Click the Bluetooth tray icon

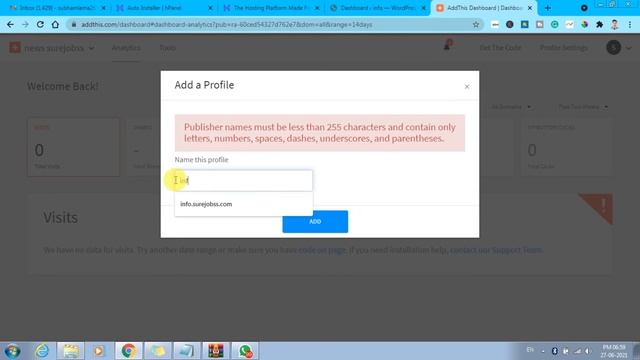(x=554, y=351)
